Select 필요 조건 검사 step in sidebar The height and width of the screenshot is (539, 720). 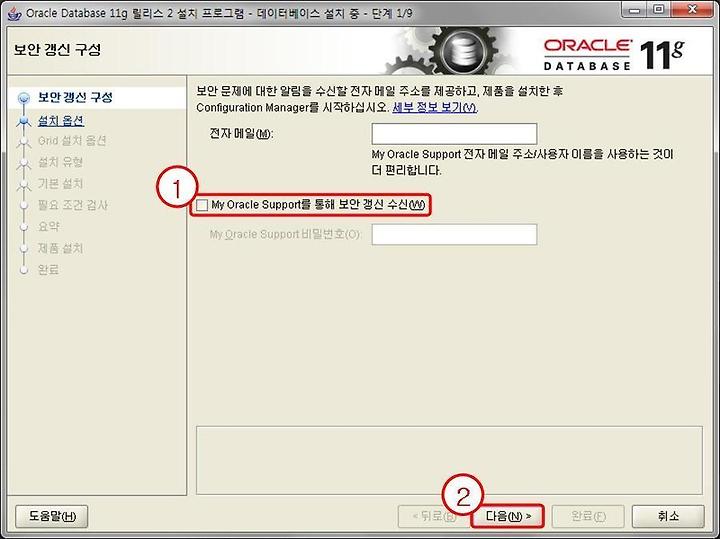pyautogui.click(x=73, y=205)
